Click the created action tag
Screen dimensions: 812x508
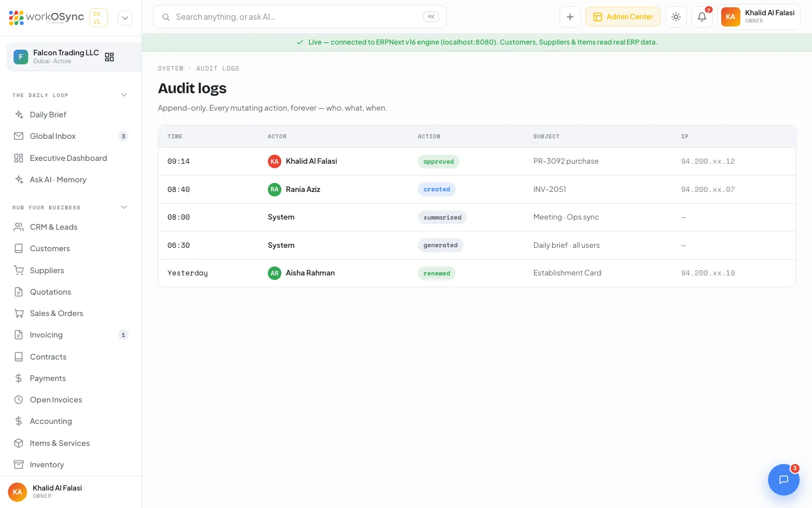tap(437, 189)
